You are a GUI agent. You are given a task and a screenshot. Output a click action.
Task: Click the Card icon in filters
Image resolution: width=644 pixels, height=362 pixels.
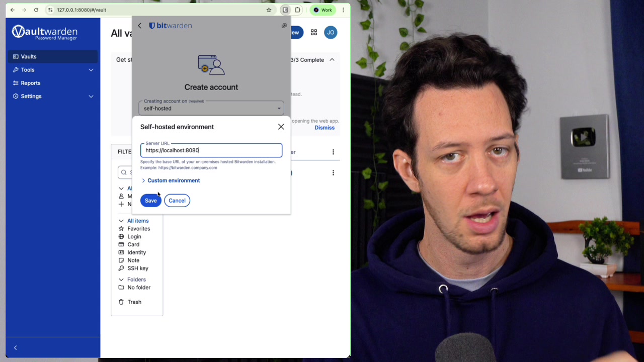click(121, 245)
